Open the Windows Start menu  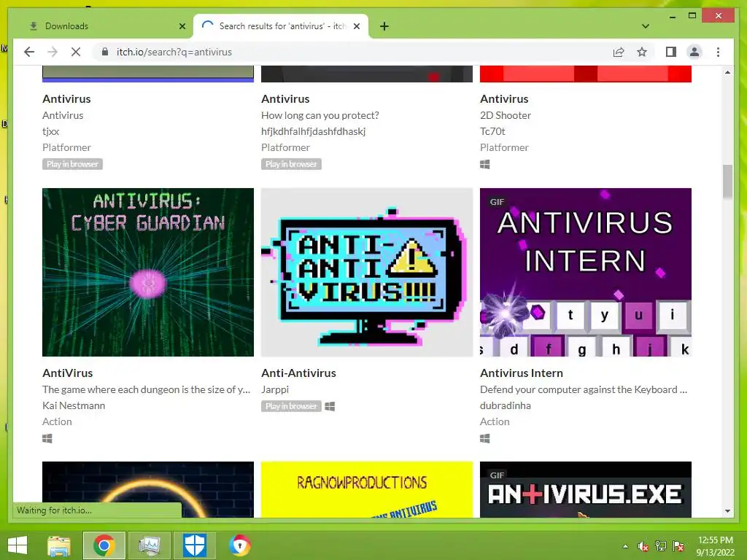18,545
